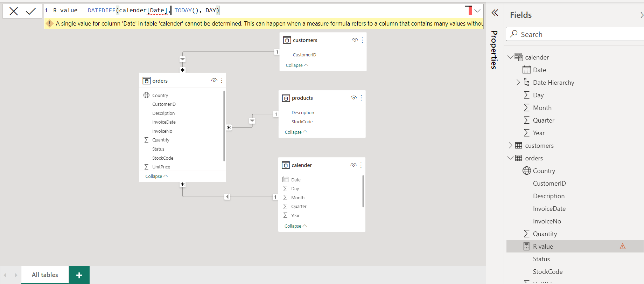Select Description under orders in Fields

pyautogui.click(x=549, y=196)
